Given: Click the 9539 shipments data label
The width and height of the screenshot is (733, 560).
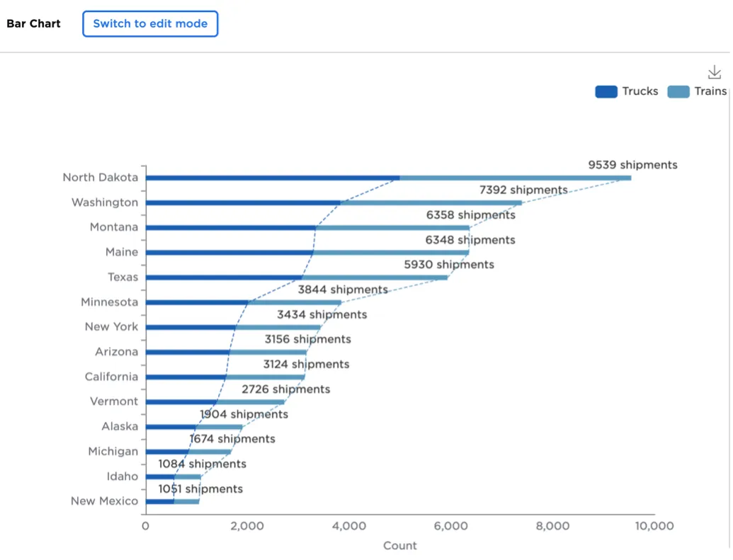Looking at the screenshot, I should pos(632,165).
